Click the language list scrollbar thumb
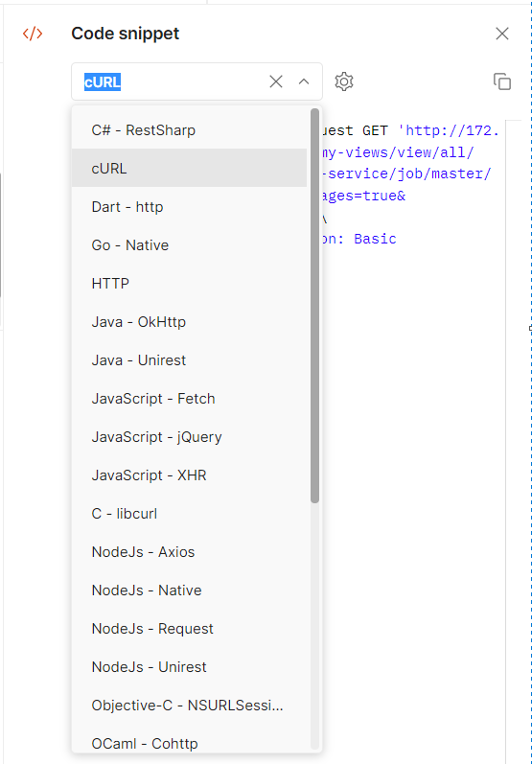Screen dimensions: 532x764 tap(314, 306)
